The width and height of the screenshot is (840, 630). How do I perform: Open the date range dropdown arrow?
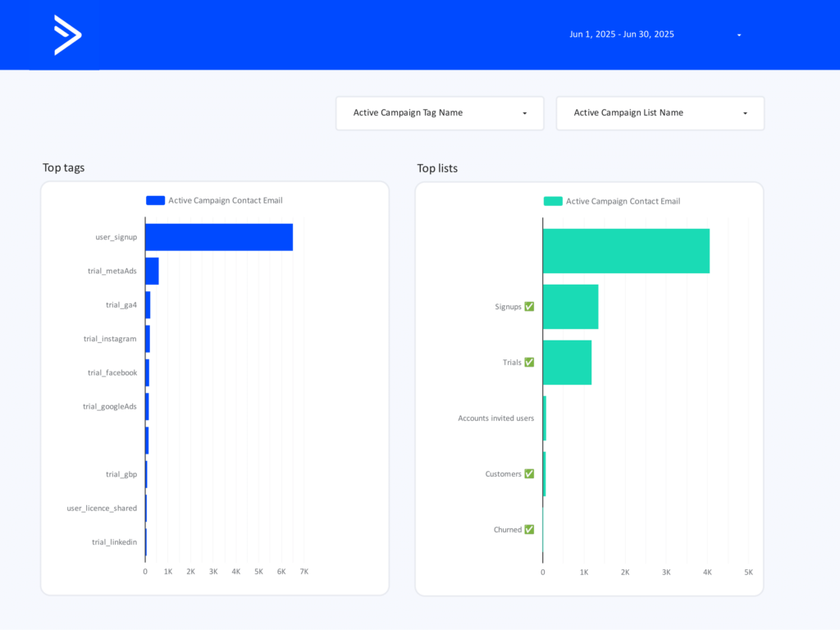tap(739, 35)
